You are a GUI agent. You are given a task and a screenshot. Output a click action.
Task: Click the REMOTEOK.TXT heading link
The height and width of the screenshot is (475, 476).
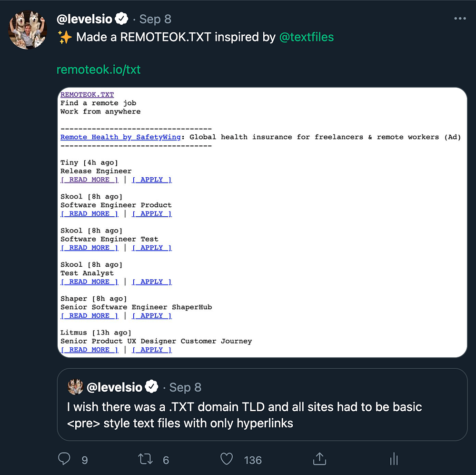pos(87,94)
